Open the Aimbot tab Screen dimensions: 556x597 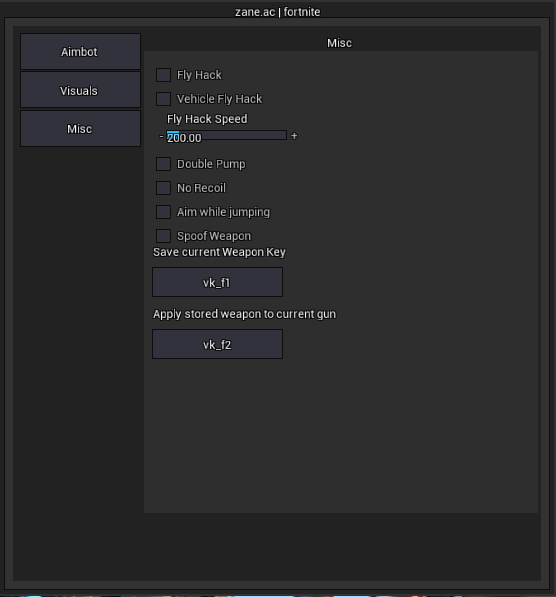coord(80,51)
